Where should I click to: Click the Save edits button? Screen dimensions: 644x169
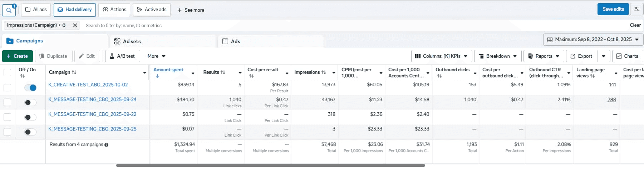(613, 9)
